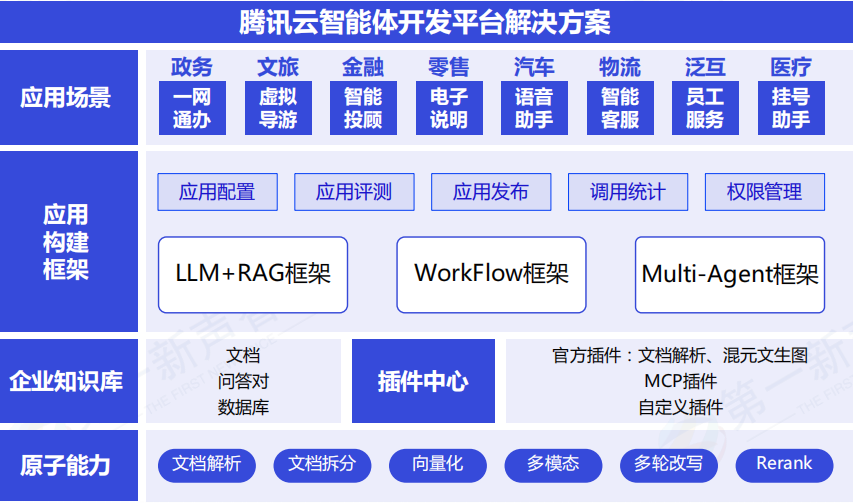Click 数据库 in knowledge base list

243,407
